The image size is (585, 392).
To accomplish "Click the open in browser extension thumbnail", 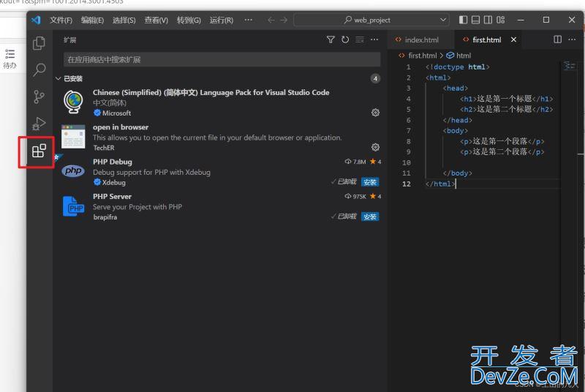I will pyautogui.click(x=73, y=137).
